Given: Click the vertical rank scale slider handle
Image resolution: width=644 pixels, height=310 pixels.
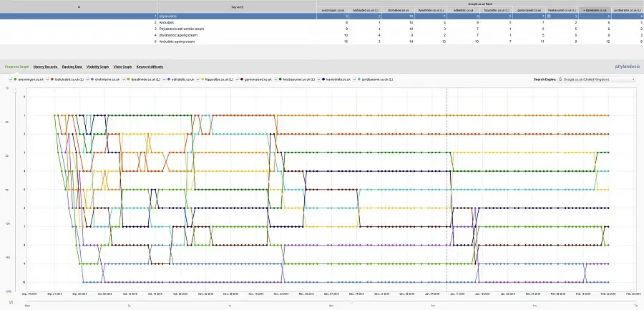Looking at the screenshot, I should tap(15, 91).
